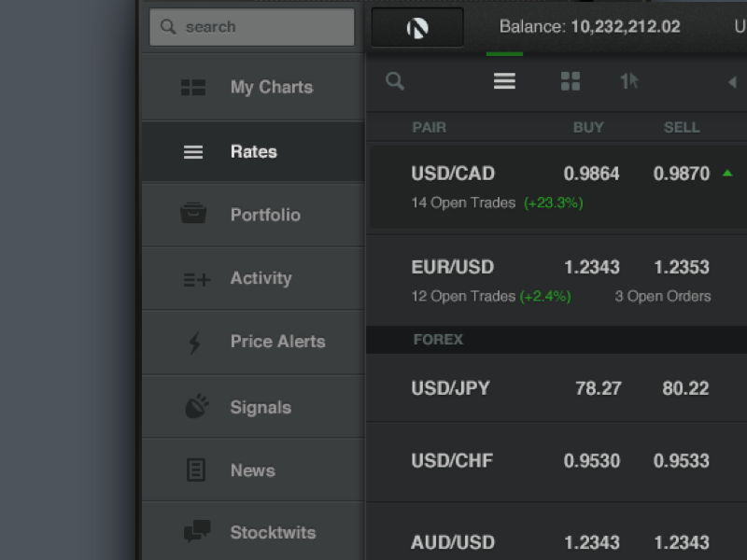Open the Signals icon in sidebar
Screen dimensions: 747x560
(193, 406)
